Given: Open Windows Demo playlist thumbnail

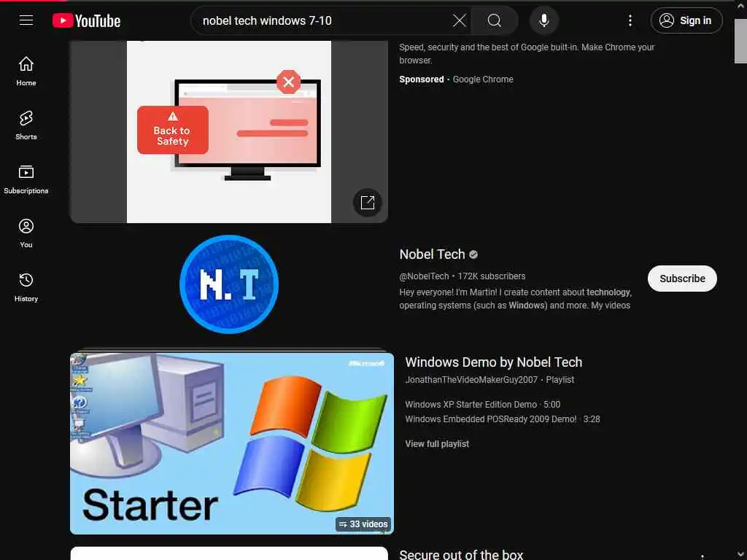Looking at the screenshot, I should point(231,443).
